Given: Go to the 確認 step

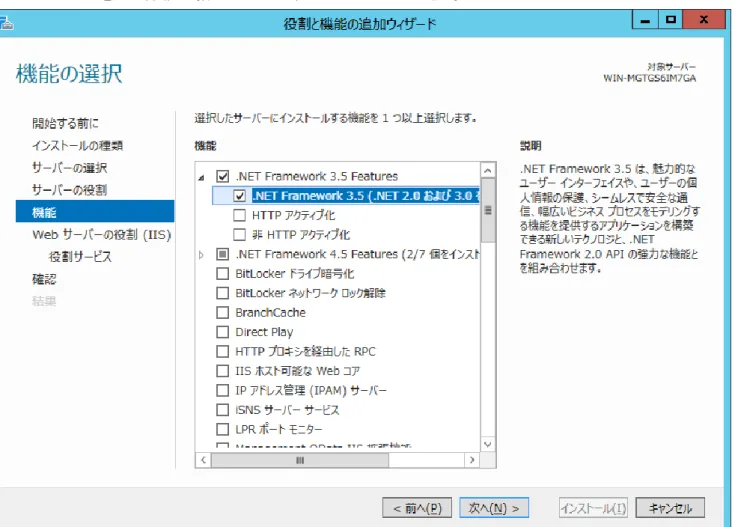Looking at the screenshot, I should (x=44, y=279).
